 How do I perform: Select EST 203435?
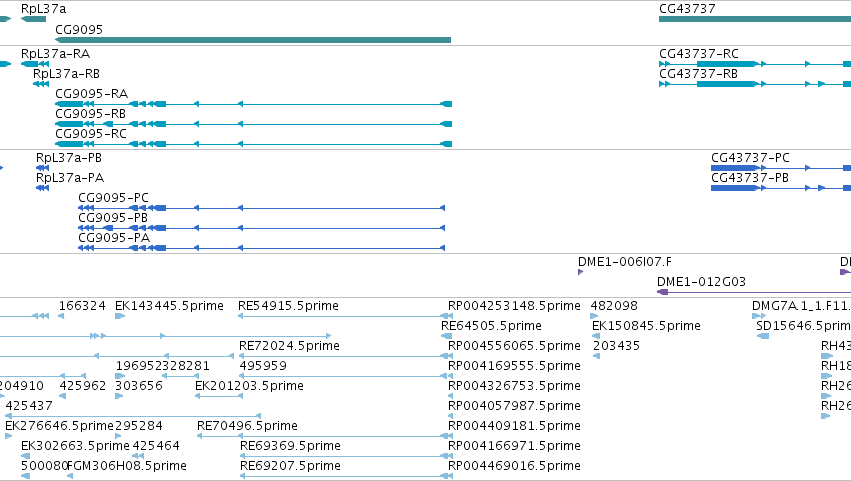tap(596, 356)
